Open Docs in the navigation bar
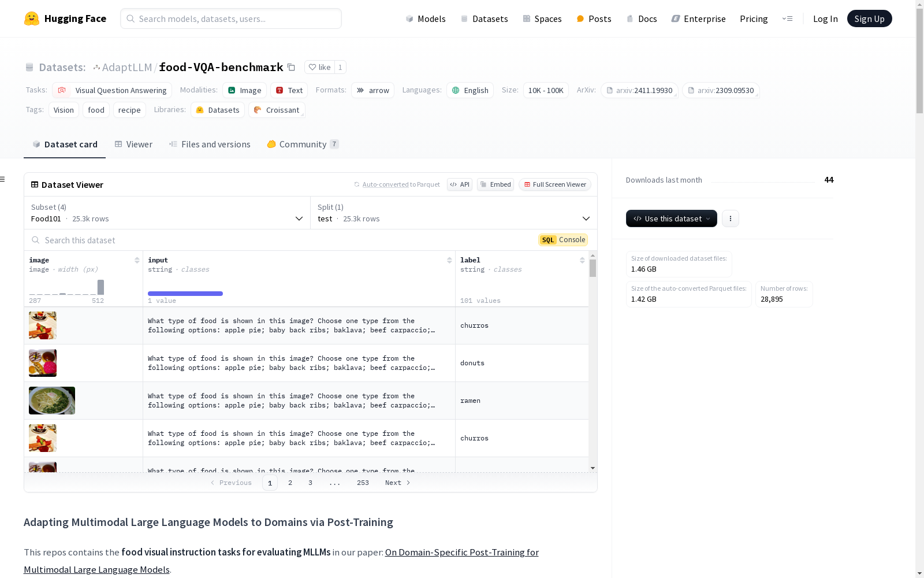 (642, 18)
